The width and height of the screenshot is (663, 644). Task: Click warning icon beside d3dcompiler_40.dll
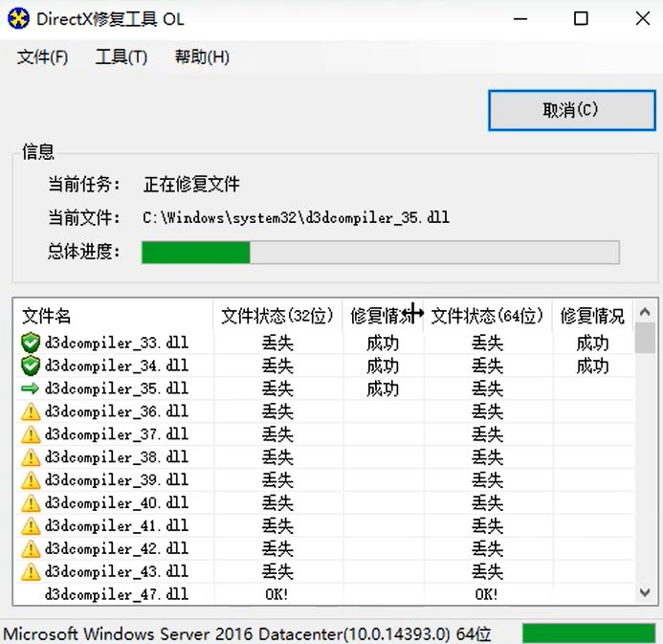pos(31,502)
